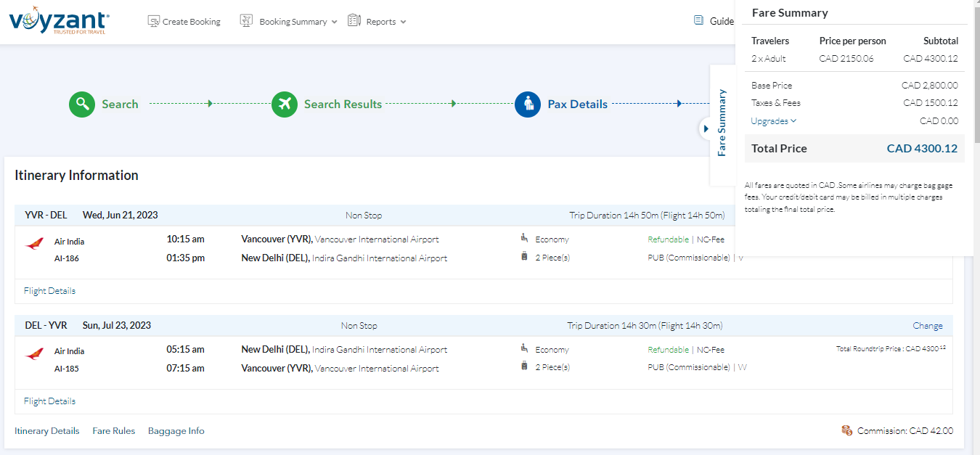980x455 pixels.
Task: Open Flight Details for AI-186 flight
Action: tap(49, 291)
